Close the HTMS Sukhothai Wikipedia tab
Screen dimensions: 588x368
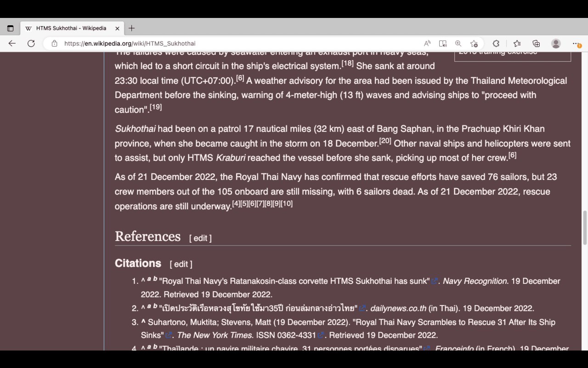117,28
